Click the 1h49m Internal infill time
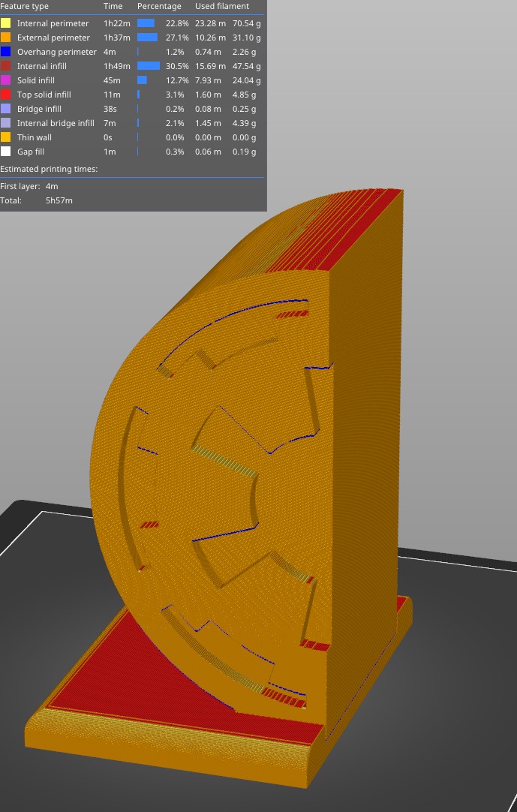This screenshot has width=517, height=812. coord(116,66)
